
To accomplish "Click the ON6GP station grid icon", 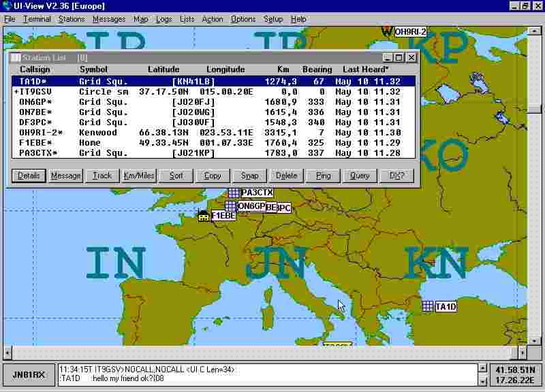I will (x=230, y=206).
